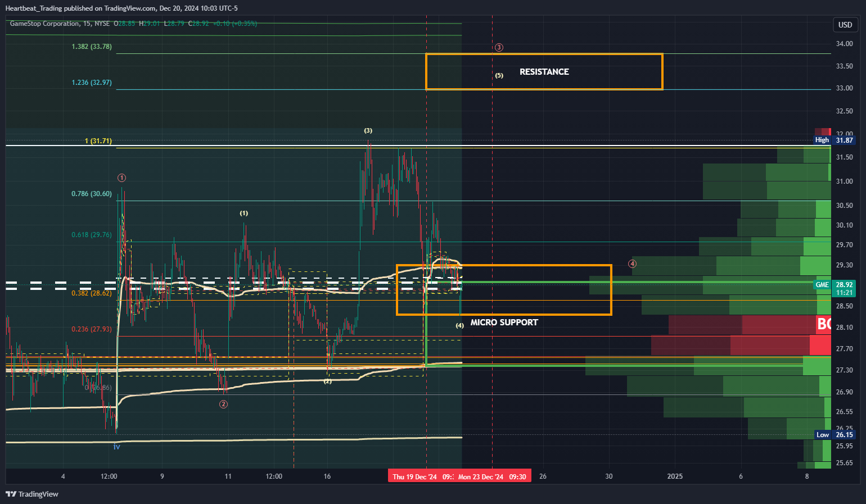
Task: Select the circled red wave 4 label
Action: (632, 264)
